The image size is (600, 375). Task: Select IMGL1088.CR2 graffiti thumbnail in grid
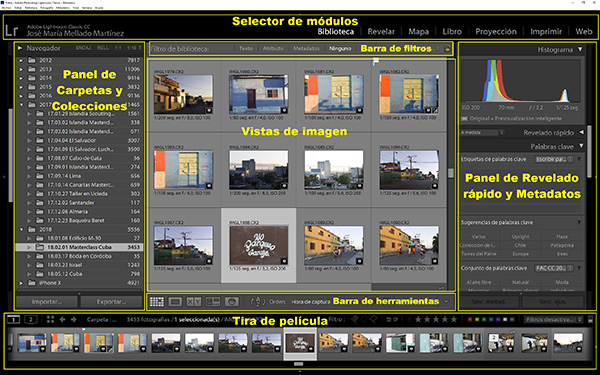259,245
